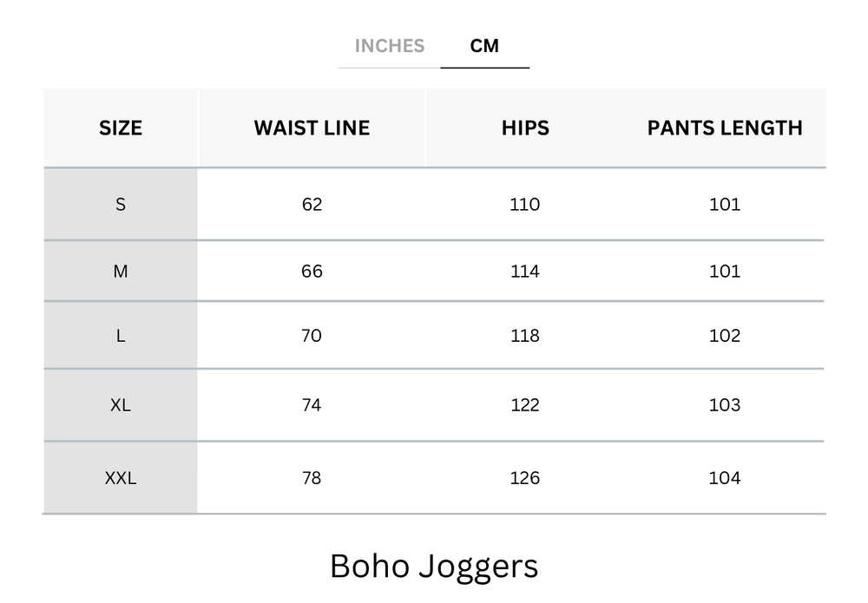Viewport: 868px width, 603px height.
Task: Select the XXL size row label
Action: [121, 478]
